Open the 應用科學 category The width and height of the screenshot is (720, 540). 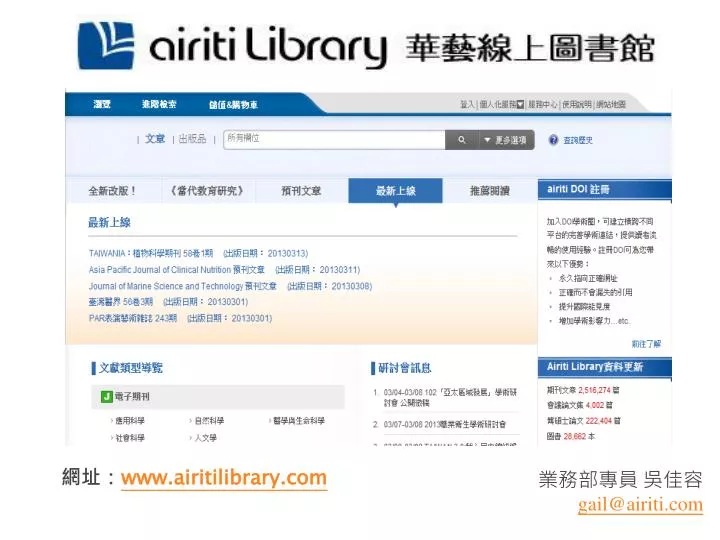130,421
